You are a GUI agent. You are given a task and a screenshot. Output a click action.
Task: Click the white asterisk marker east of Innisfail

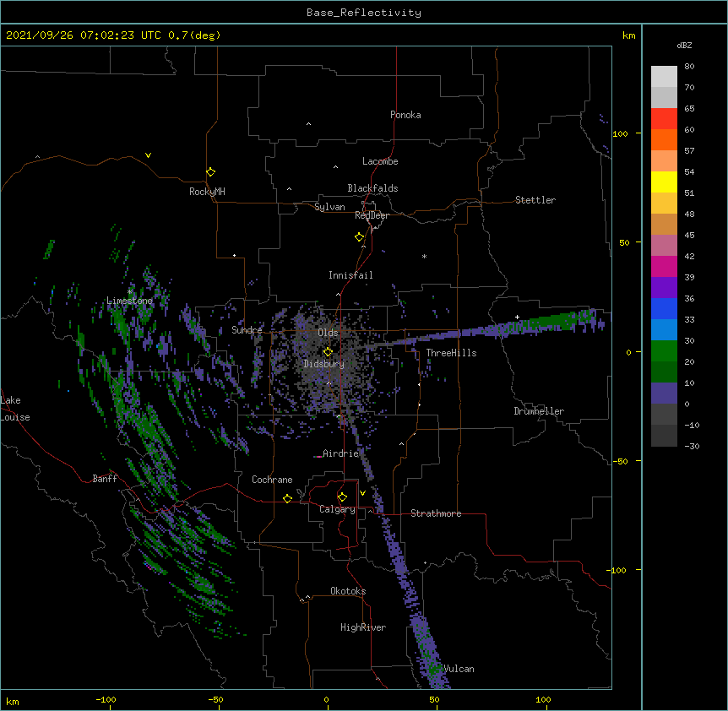pos(424,256)
